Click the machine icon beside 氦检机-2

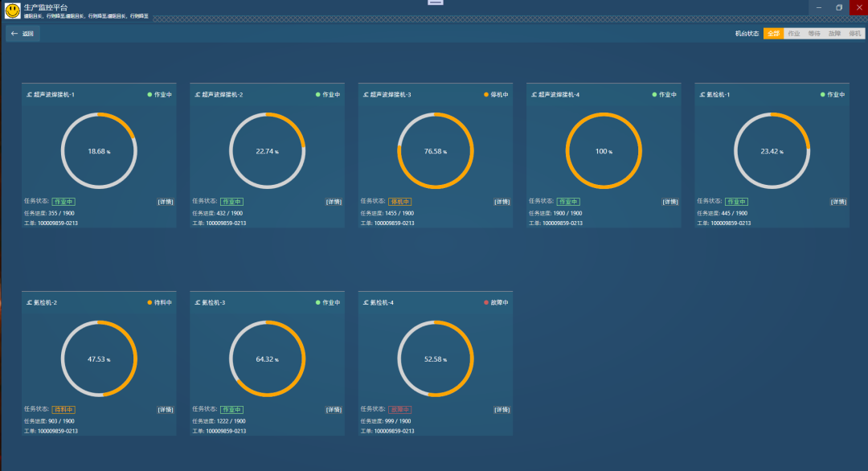pos(30,303)
